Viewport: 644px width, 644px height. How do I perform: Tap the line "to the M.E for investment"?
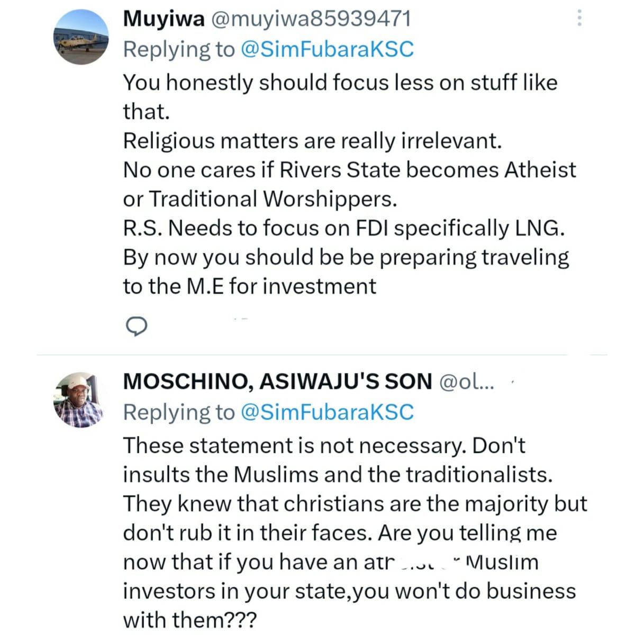(249, 286)
